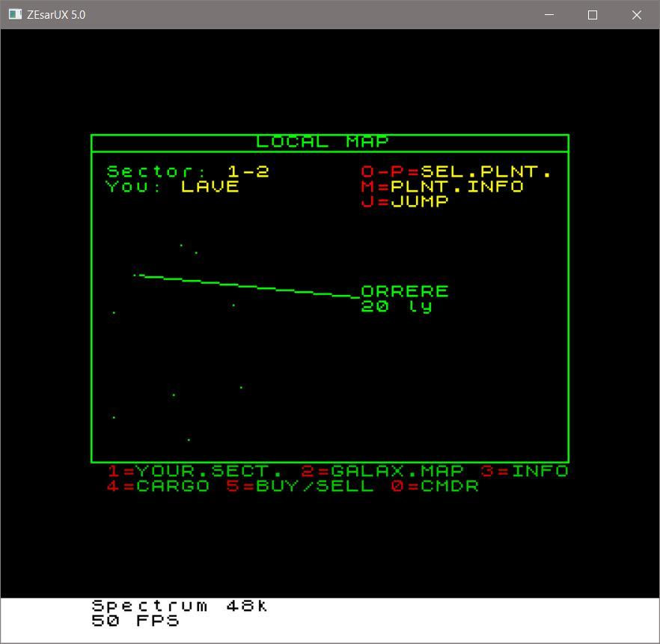Click the J=JUMP hint
Viewport: 660px width, 644px height.
click(405, 201)
